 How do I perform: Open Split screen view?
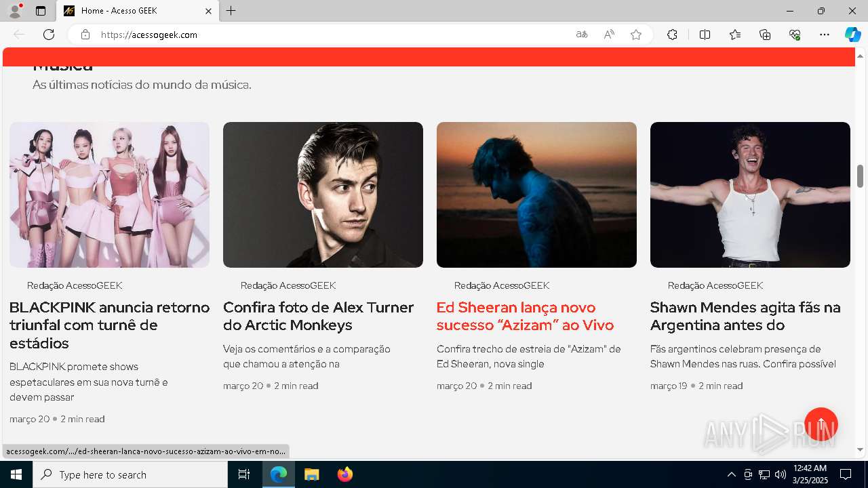(x=705, y=35)
